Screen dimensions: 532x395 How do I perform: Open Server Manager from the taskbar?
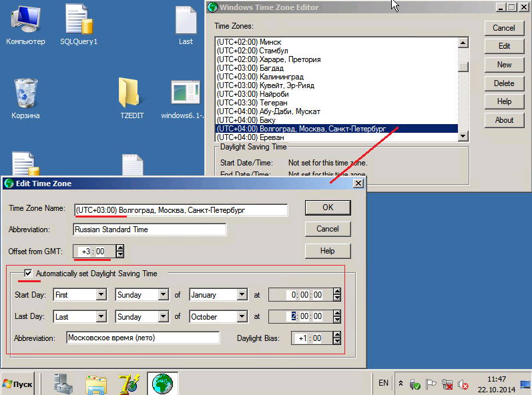pyautogui.click(x=63, y=384)
